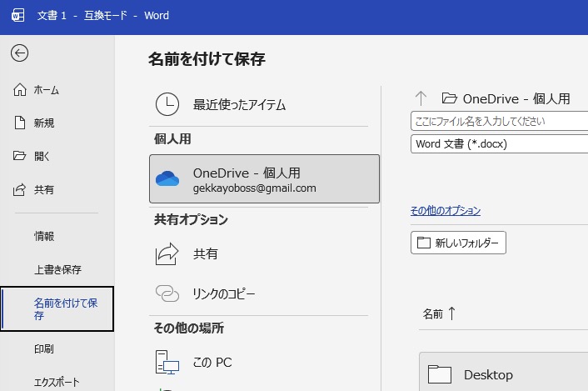Click the share icon beside 共有 in sidebar
The height and width of the screenshot is (391, 588).
pyautogui.click(x=19, y=189)
